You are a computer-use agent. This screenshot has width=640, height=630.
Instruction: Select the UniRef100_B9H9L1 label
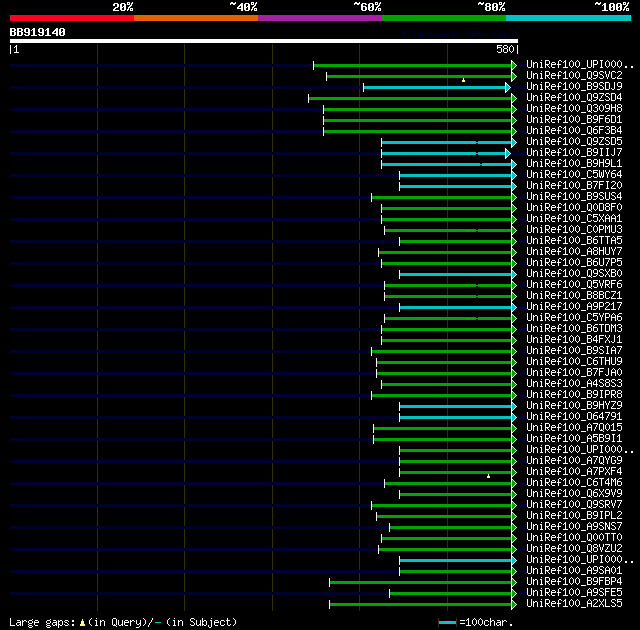click(574, 164)
